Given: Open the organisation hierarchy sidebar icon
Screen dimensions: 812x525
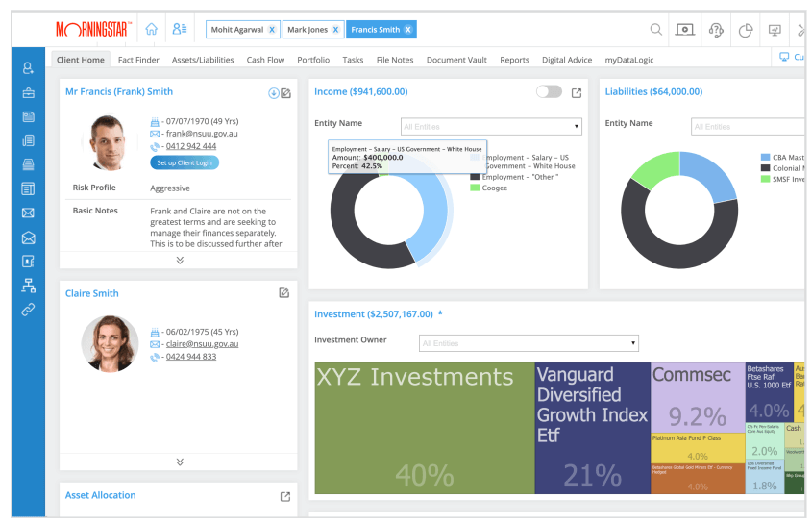Looking at the screenshot, I should click(x=28, y=285).
